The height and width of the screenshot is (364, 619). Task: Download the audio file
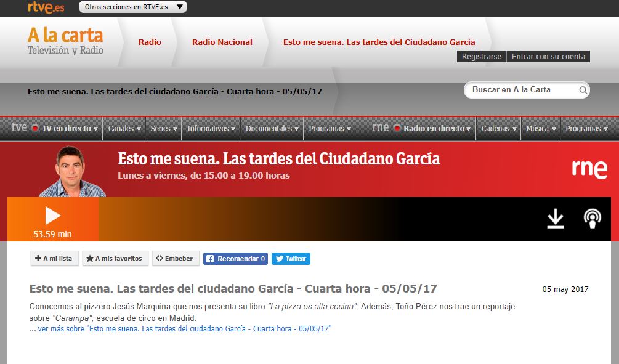pyautogui.click(x=556, y=218)
